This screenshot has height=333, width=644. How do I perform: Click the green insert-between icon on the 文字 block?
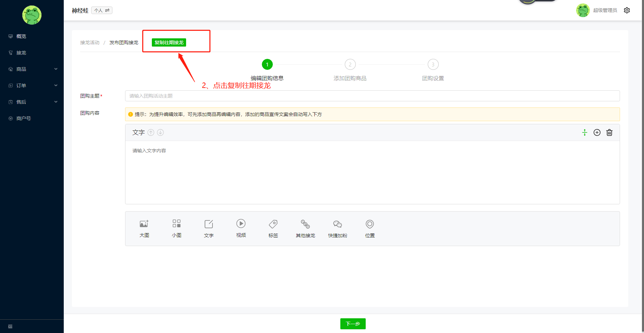585,132
